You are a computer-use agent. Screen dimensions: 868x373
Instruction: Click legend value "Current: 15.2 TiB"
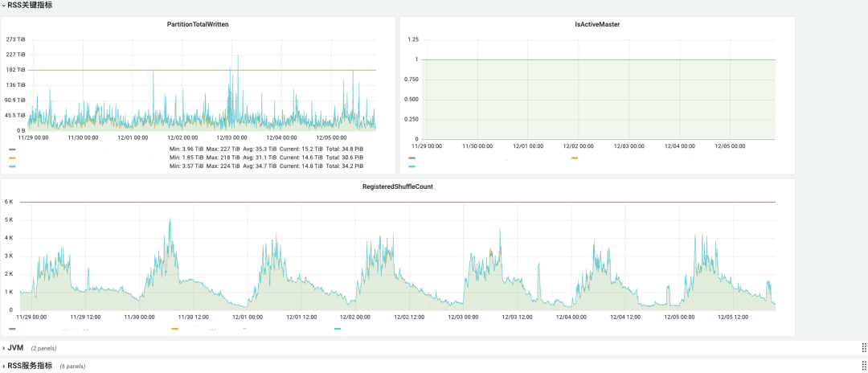click(301, 149)
